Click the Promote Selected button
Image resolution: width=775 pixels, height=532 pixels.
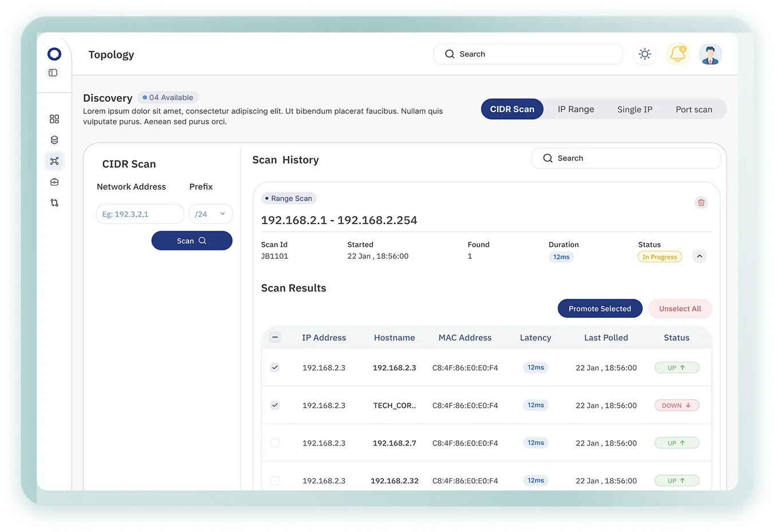click(x=600, y=309)
